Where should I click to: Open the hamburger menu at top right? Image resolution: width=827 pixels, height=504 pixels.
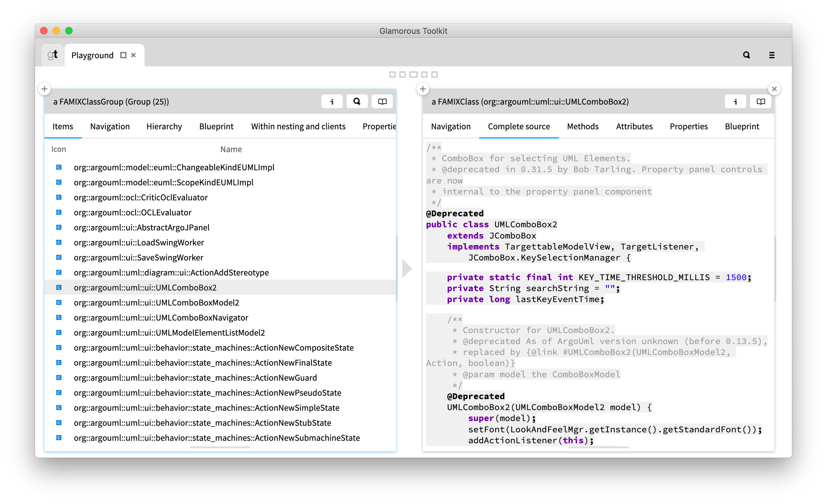click(x=772, y=55)
